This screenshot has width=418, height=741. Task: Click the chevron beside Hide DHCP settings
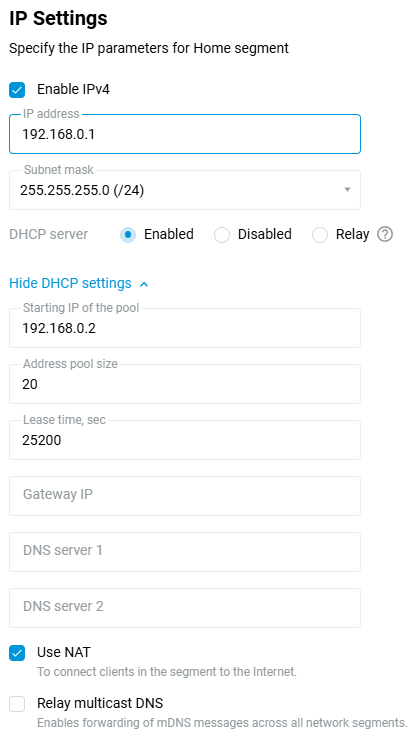coord(145,284)
